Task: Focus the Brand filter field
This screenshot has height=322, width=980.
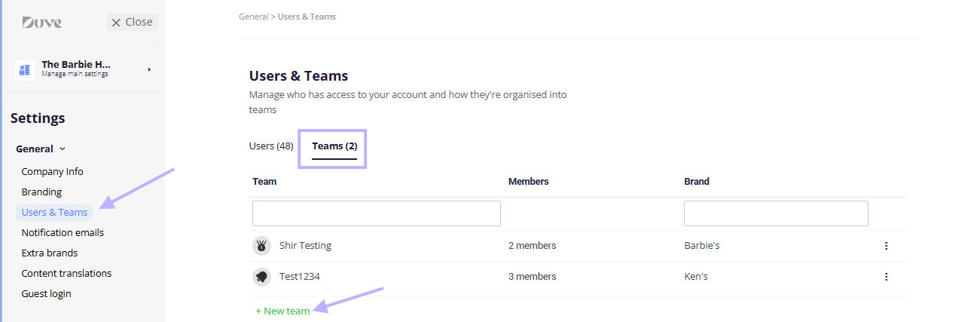Action: pos(776,213)
